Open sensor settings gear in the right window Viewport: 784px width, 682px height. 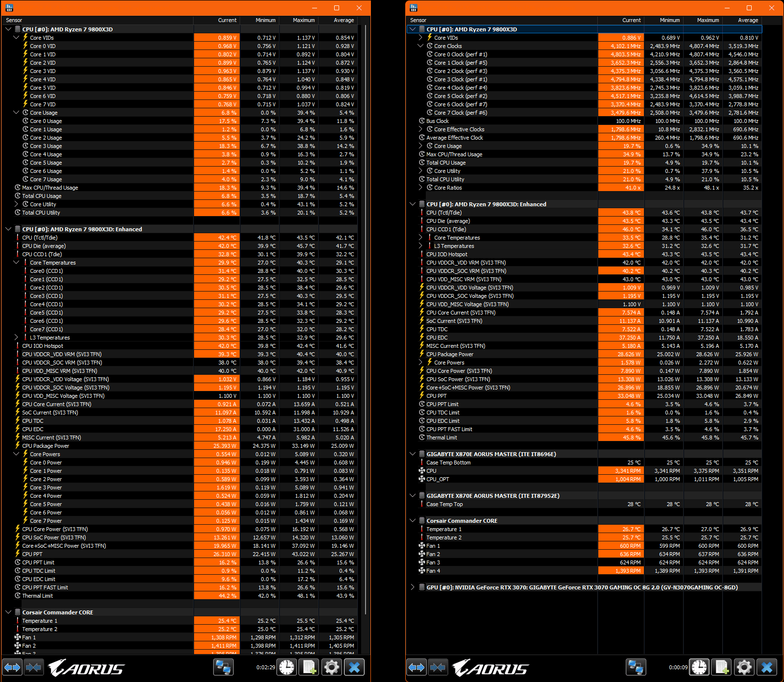(744, 667)
